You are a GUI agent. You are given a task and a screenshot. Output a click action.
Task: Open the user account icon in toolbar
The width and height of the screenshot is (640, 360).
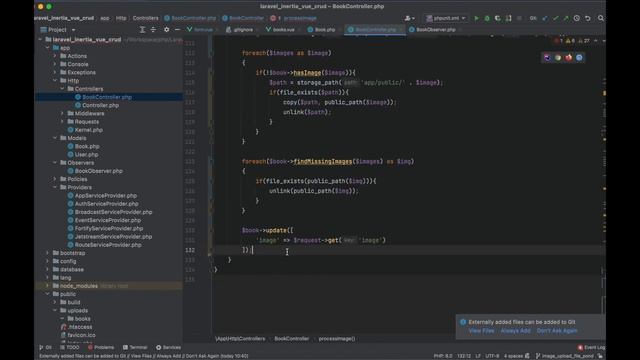pyautogui.click(x=409, y=18)
